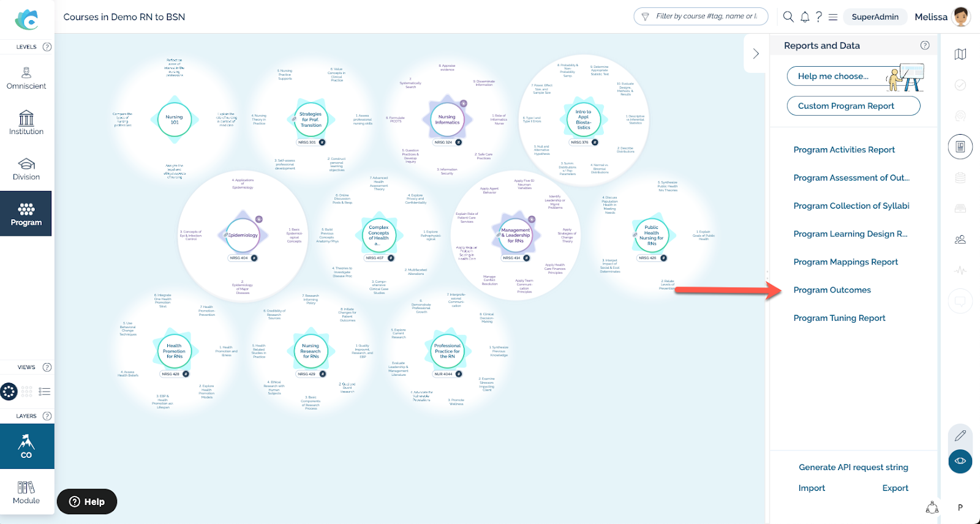Click the Curriculum home logo
The height and width of the screenshot is (524, 980).
26,20
